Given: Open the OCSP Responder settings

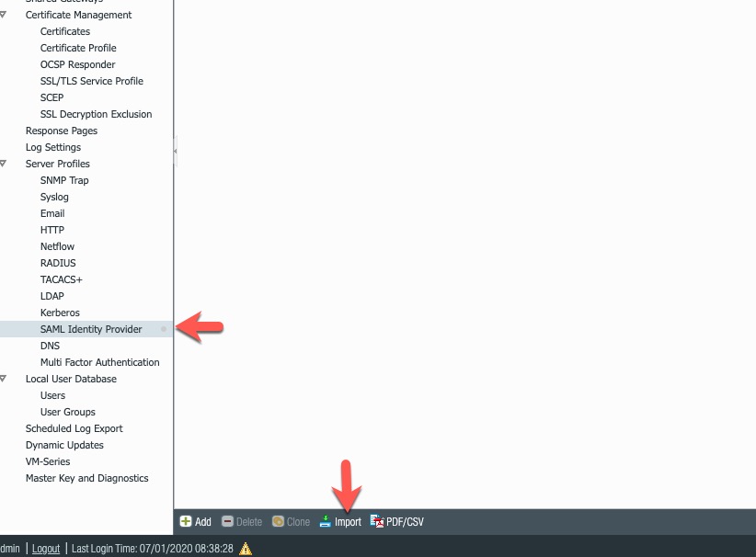Looking at the screenshot, I should pyautogui.click(x=77, y=64).
